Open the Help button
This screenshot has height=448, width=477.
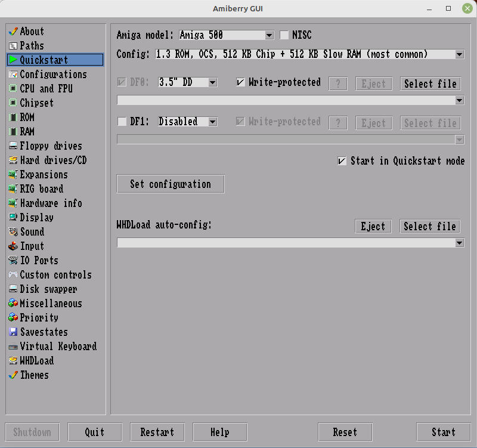click(x=220, y=432)
